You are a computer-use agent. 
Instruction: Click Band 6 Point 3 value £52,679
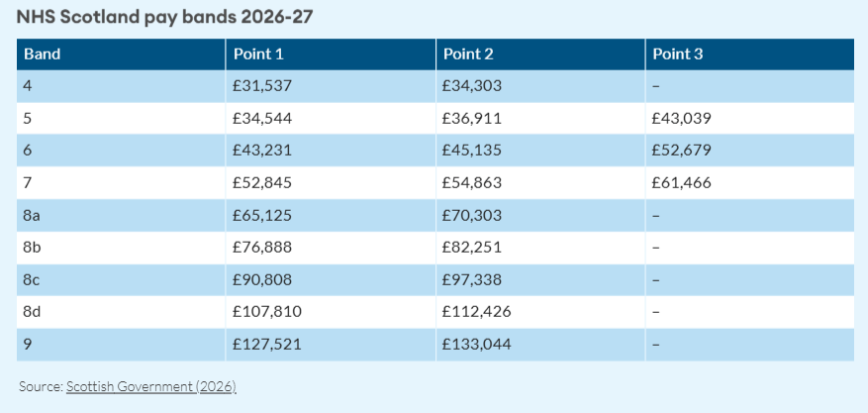pos(682,151)
